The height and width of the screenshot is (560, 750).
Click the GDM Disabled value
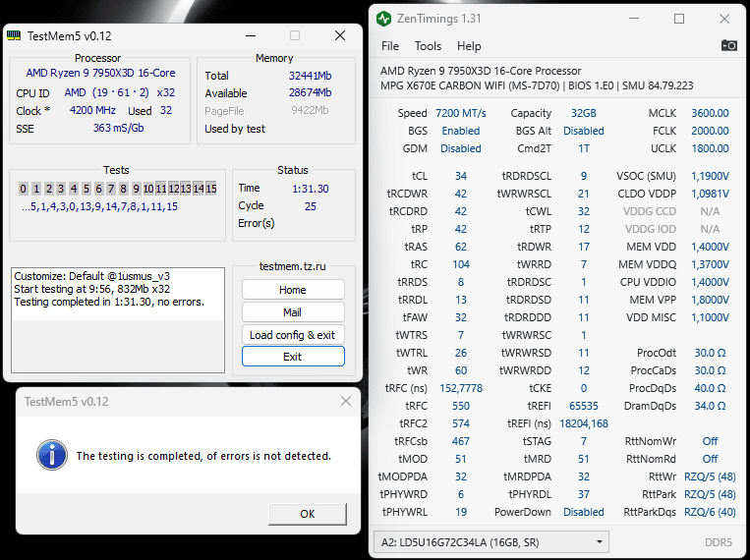click(x=461, y=148)
